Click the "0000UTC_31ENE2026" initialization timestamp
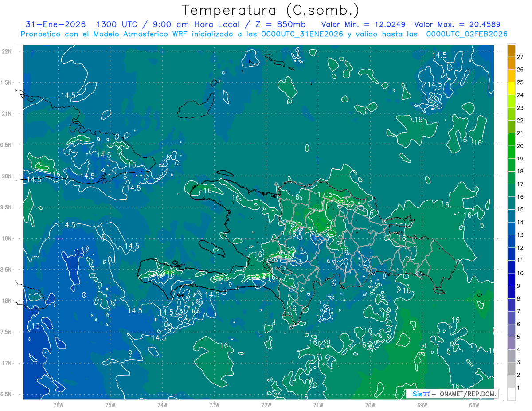532x411 pixels. [x=302, y=34]
